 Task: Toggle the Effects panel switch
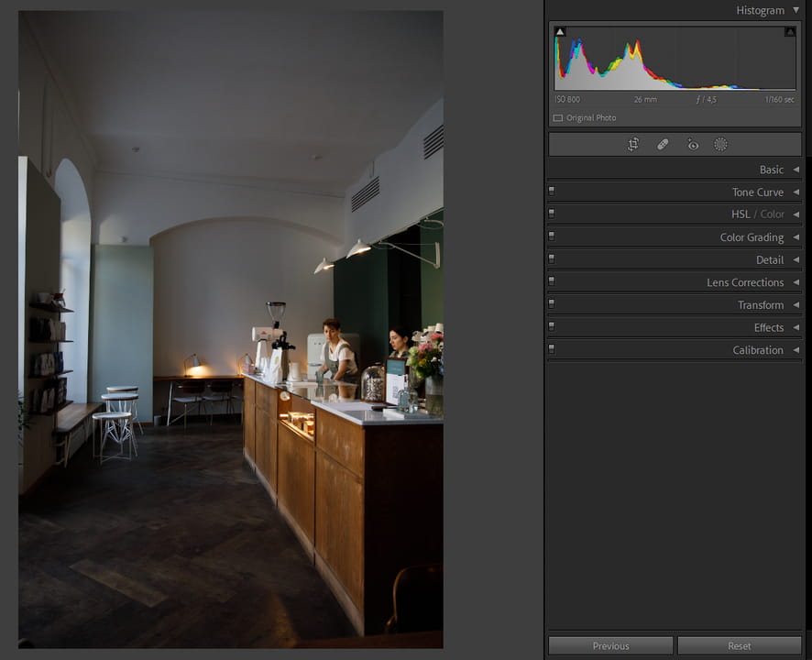(552, 326)
